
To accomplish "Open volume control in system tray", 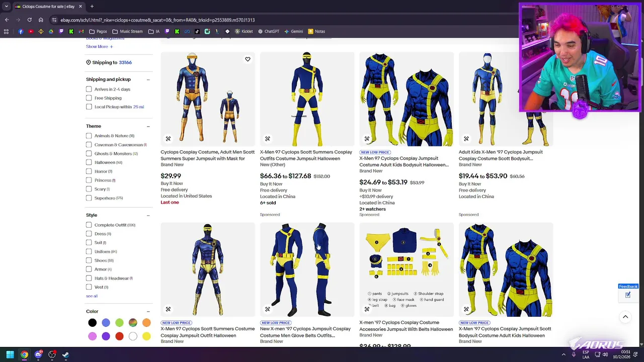I will (606, 354).
